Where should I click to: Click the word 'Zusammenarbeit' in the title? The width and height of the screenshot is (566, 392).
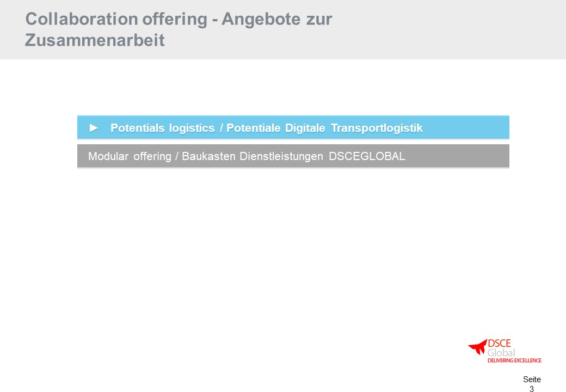tap(95, 40)
